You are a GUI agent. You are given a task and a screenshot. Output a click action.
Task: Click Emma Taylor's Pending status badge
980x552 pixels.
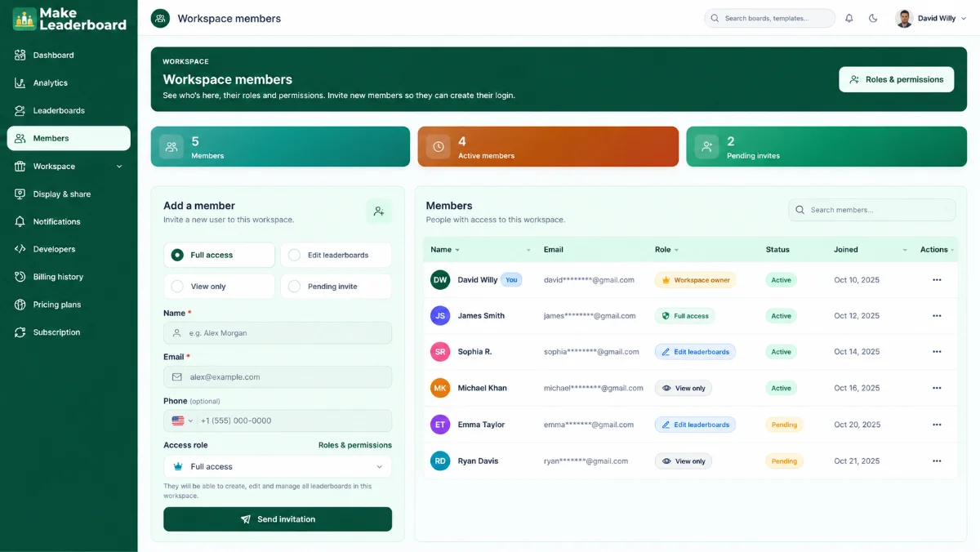tap(784, 425)
